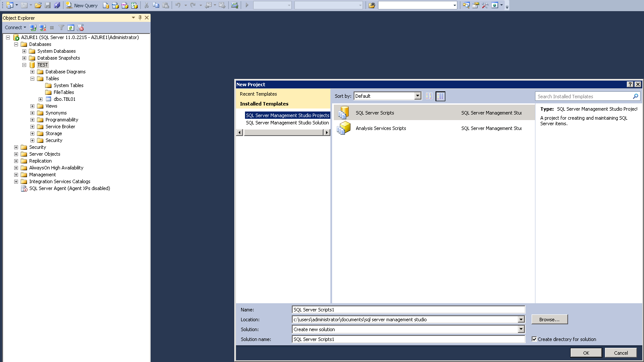Image resolution: width=644 pixels, height=362 pixels.
Task: Focus the Search Installed Templates box
Action: [584, 97]
